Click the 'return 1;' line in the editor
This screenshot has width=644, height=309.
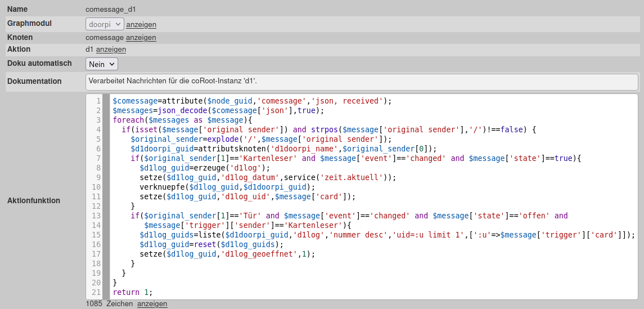(132, 292)
